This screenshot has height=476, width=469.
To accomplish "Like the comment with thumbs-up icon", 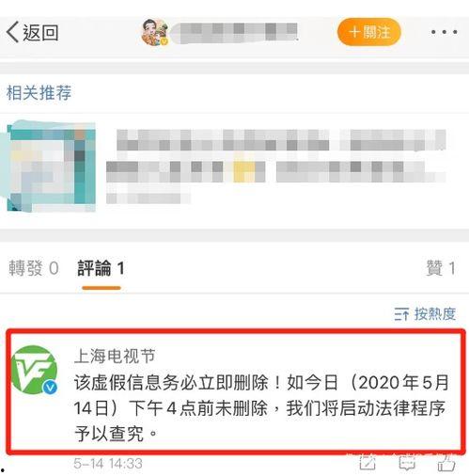I will 446,463.
